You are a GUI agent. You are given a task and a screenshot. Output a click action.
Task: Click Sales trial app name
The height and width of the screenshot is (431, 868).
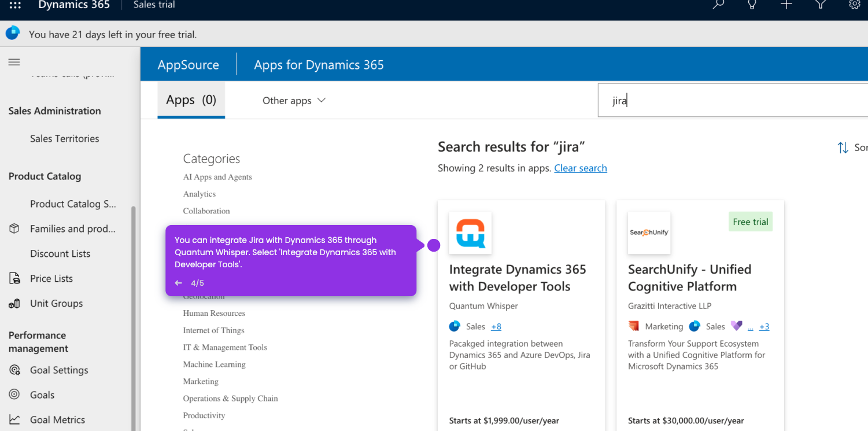tap(154, 5)
